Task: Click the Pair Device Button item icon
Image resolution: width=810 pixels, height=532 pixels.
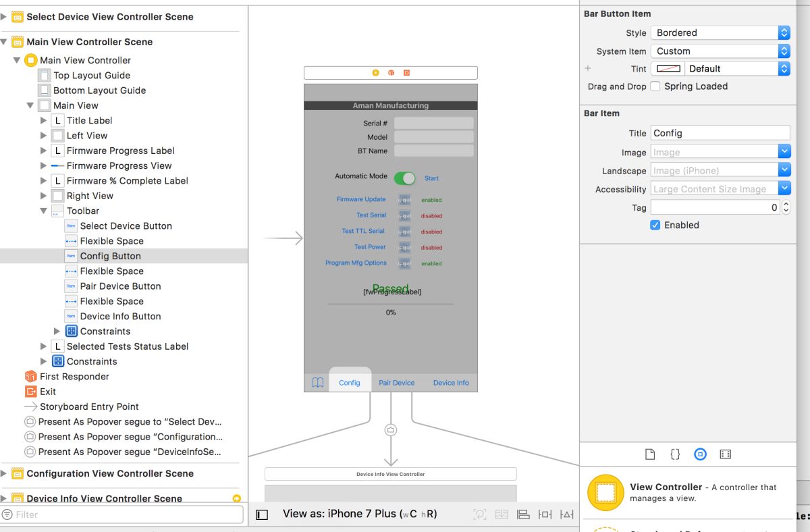Action: coord(71,286)
